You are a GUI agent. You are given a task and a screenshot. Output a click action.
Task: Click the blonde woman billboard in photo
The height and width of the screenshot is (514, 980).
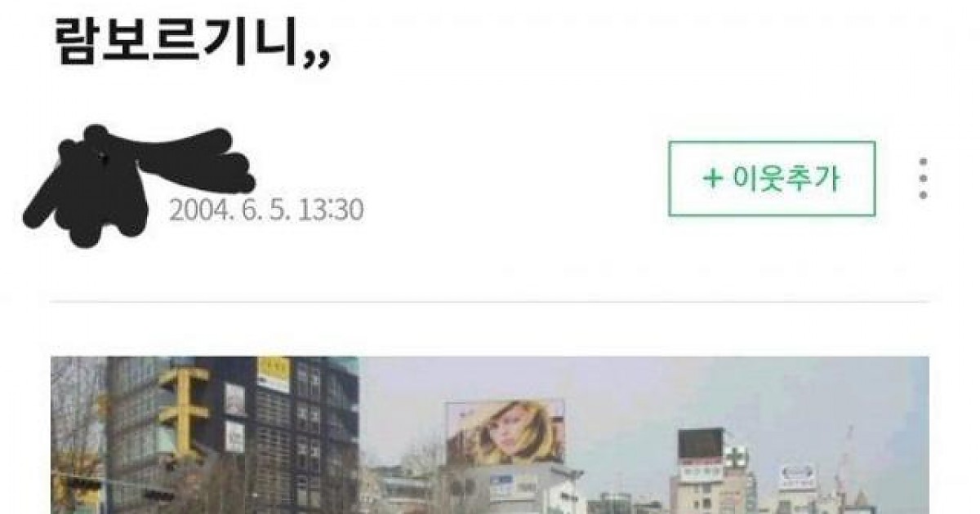coord(506,433)
